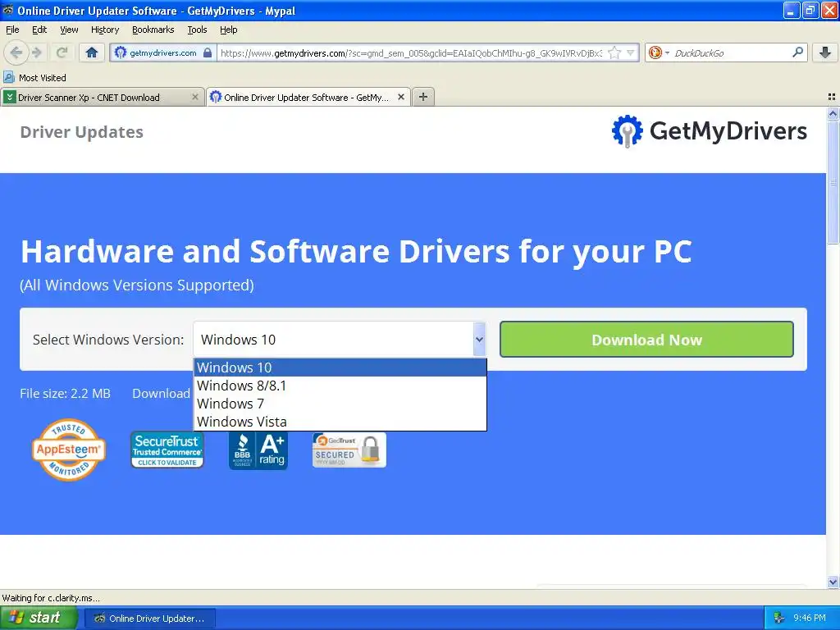This screenshot has width=840, height=630.
Task: Open the History menu
Action: click(105, 30)
